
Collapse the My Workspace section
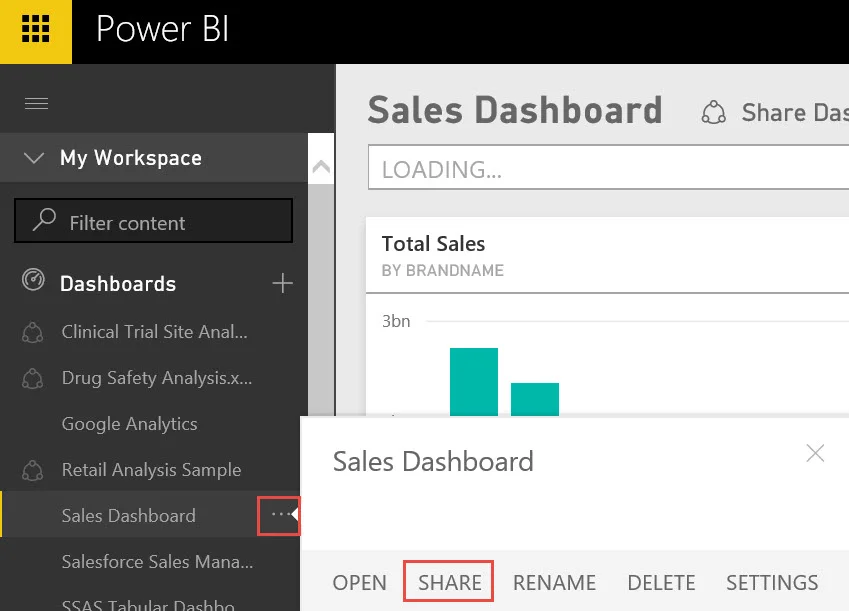coord(34,157)
